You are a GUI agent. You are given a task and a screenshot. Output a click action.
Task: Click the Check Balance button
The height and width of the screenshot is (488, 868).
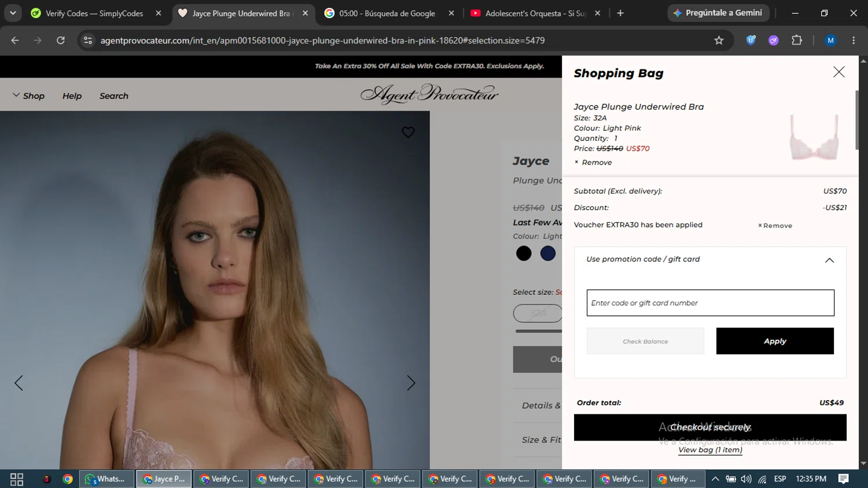click(x=645, y=341)
